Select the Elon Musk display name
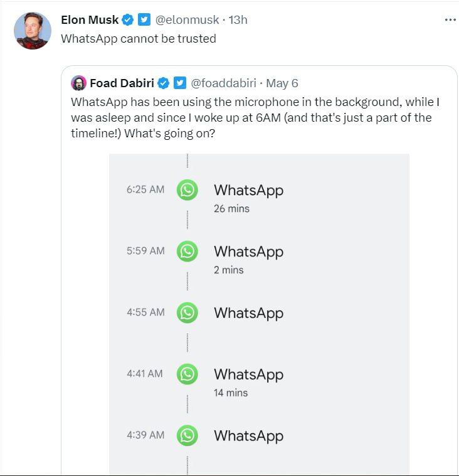The image size is (459, 476). coord(90,20)
